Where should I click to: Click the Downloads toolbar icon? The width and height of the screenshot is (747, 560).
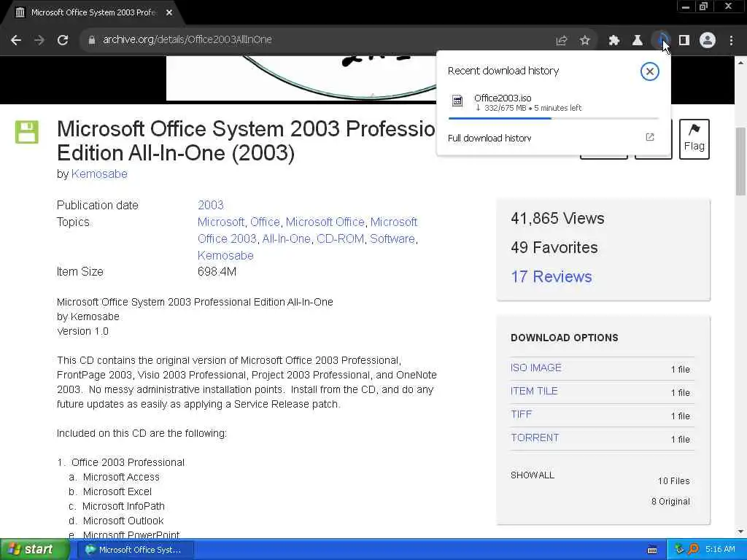click(x=661, y=40)
